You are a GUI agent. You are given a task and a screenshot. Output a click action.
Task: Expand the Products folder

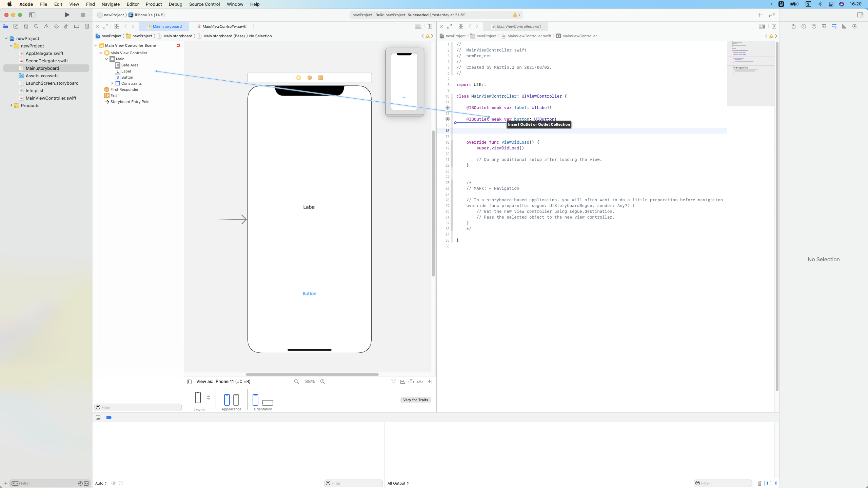click(x=11, y=105)
